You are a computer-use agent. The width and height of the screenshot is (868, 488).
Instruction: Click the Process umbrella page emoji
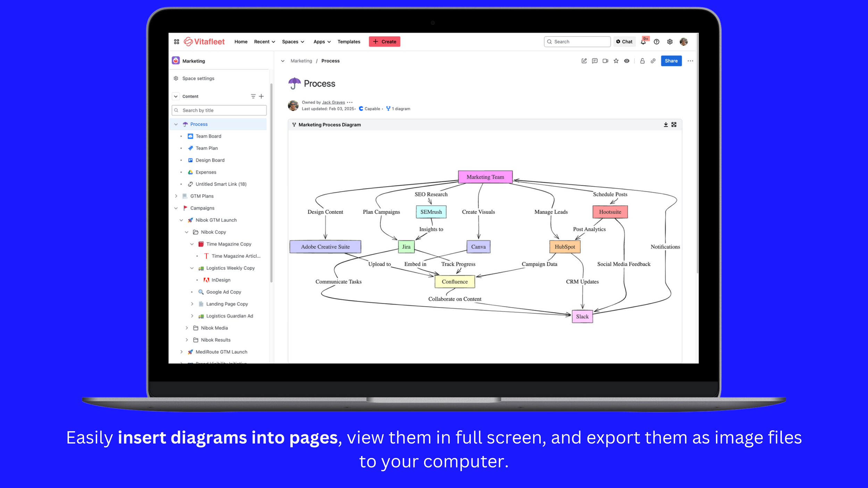coord(294,83)
